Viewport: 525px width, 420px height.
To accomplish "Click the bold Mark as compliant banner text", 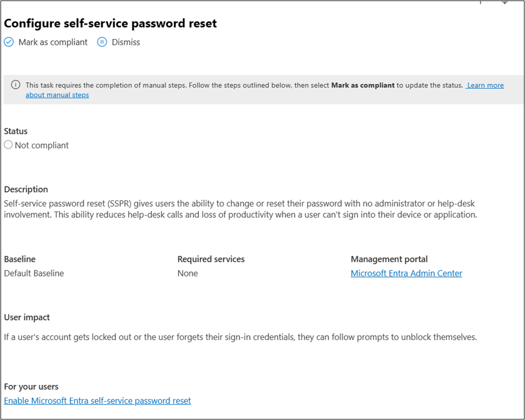I will point(362,85).
